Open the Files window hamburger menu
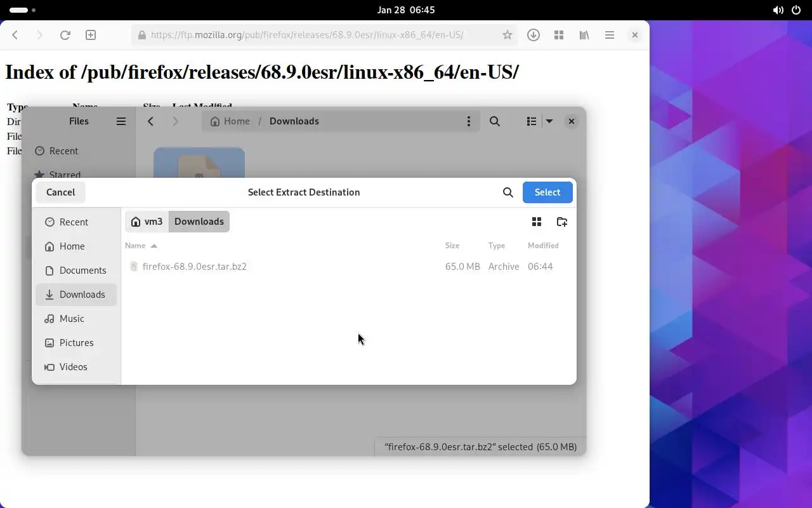Screen dimensions: 812x508 point(121,121)
